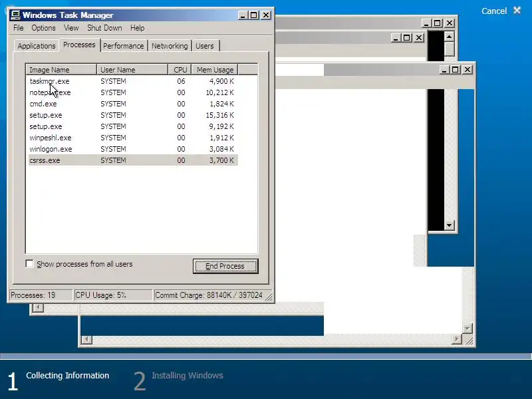The width and height of the screenshot is (532, 399).
Task: Maximize the front-right background window
Action: click(456, 70)
